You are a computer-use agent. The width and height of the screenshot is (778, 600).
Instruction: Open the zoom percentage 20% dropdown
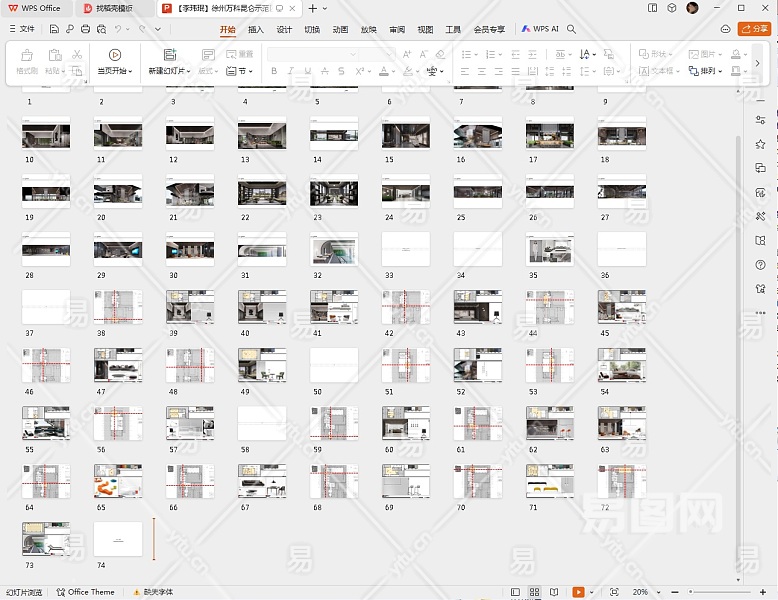click(643, 592)
